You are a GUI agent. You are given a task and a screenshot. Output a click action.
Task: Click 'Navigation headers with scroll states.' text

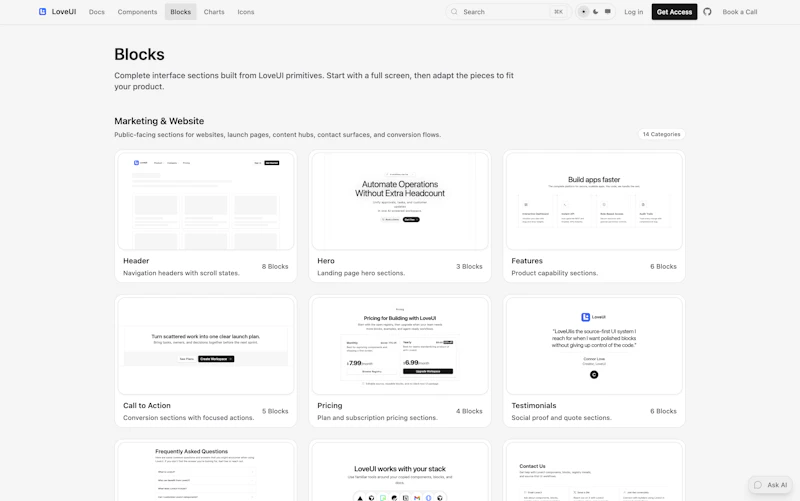pyautogui.click(x=181, y=273)
